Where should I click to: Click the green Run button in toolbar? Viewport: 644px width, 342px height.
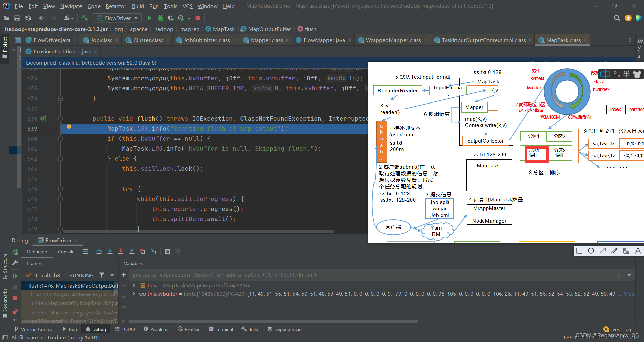(x=149, y=18)
